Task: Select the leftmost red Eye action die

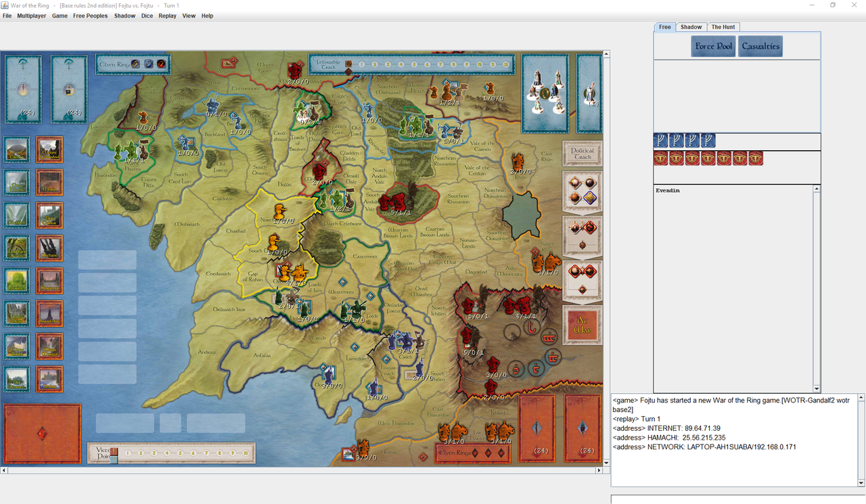Action: (661, 158)
